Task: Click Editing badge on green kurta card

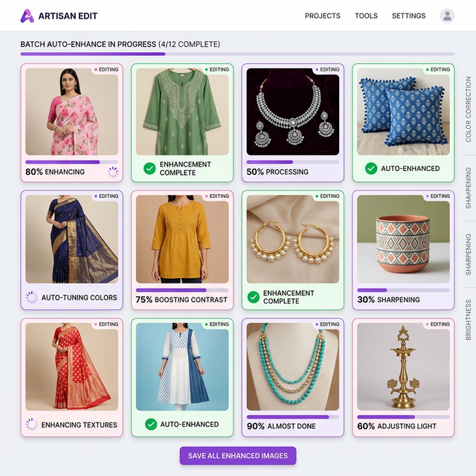Action: tap(217, 69)
